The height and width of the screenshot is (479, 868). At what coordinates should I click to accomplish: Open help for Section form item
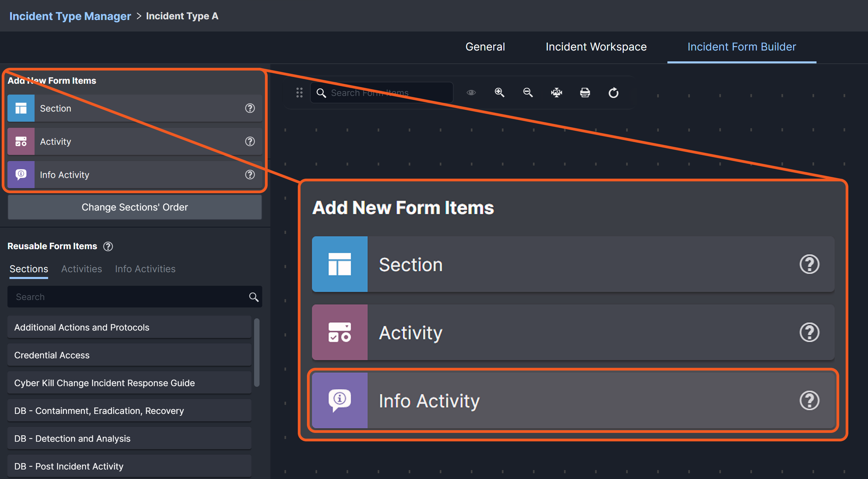point(250,108)
